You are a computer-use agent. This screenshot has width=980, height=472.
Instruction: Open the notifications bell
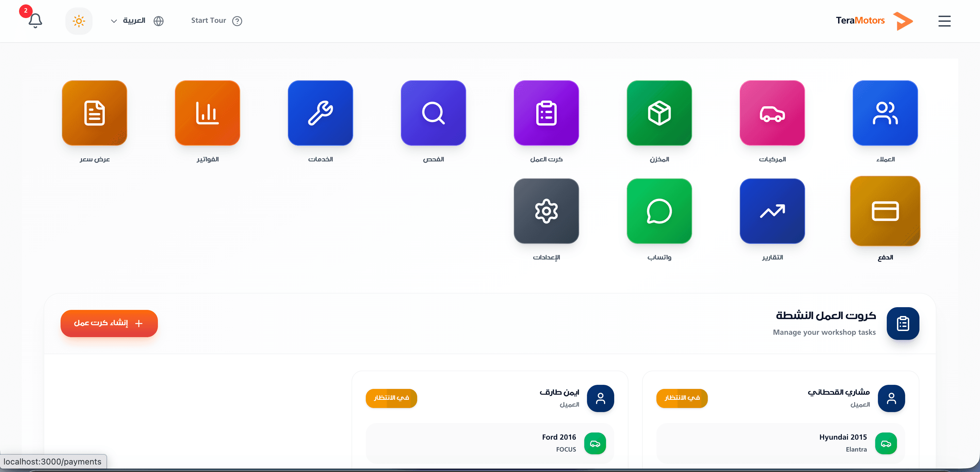(x=35, y=20)
